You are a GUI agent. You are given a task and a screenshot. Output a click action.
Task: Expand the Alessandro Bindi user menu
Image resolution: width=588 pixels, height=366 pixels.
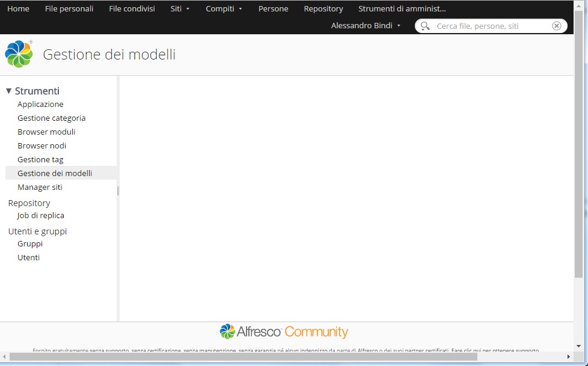366,26
